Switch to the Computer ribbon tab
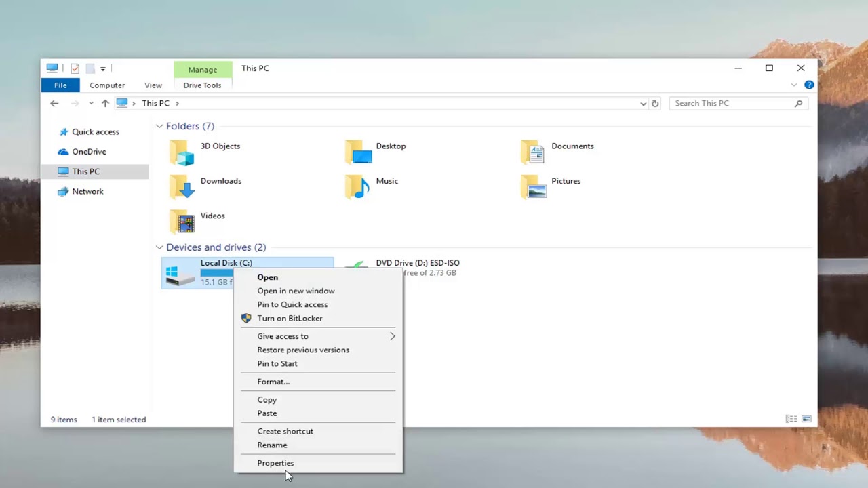This screenshot has width=868, height=488. (107, 85)
